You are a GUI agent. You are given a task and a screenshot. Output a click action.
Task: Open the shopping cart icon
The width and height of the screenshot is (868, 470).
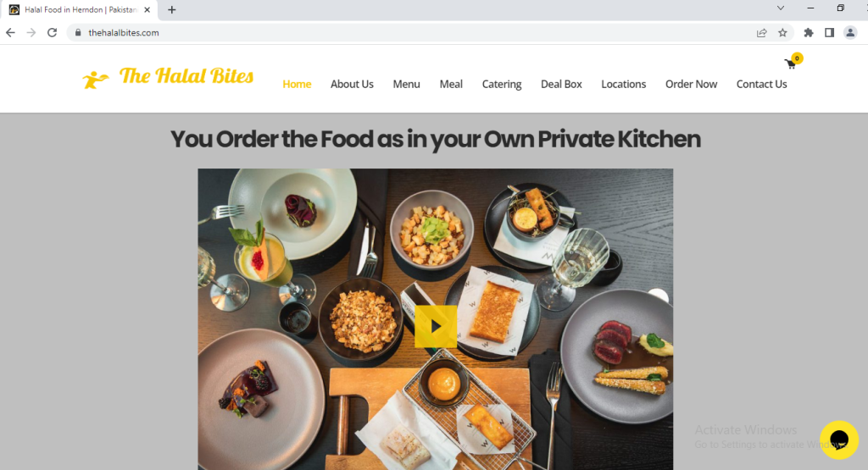(791, 64)
